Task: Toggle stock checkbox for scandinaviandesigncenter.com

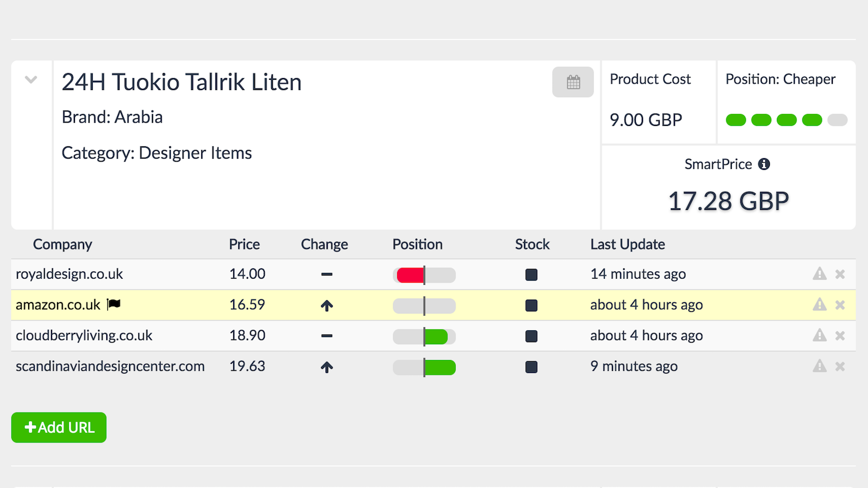Action: [531, 367]
